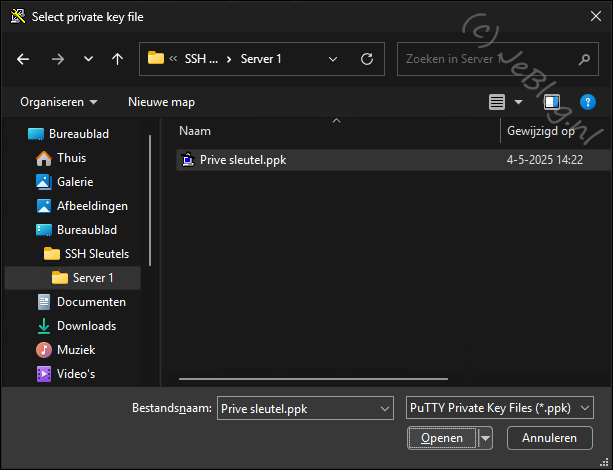Refresh the Server 1 folder view
613x470 pixels.
(367, 59)
